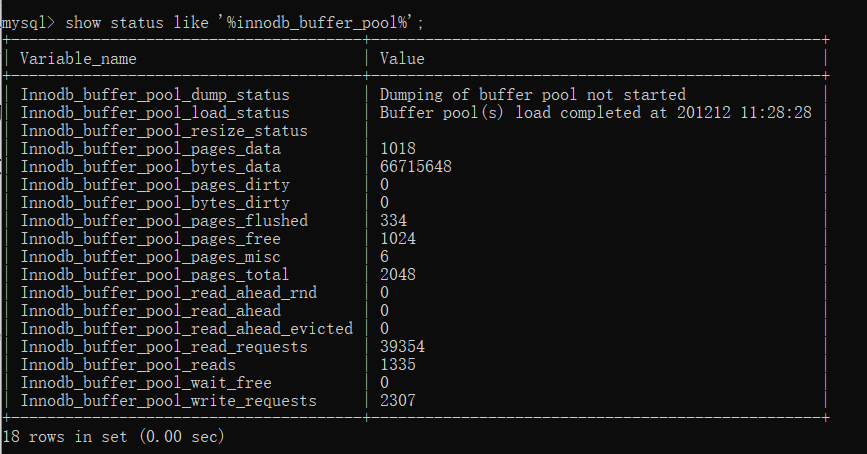
Task: Click the Innodb_buffer_pool_dump_status row name
Action: point(155,95)
